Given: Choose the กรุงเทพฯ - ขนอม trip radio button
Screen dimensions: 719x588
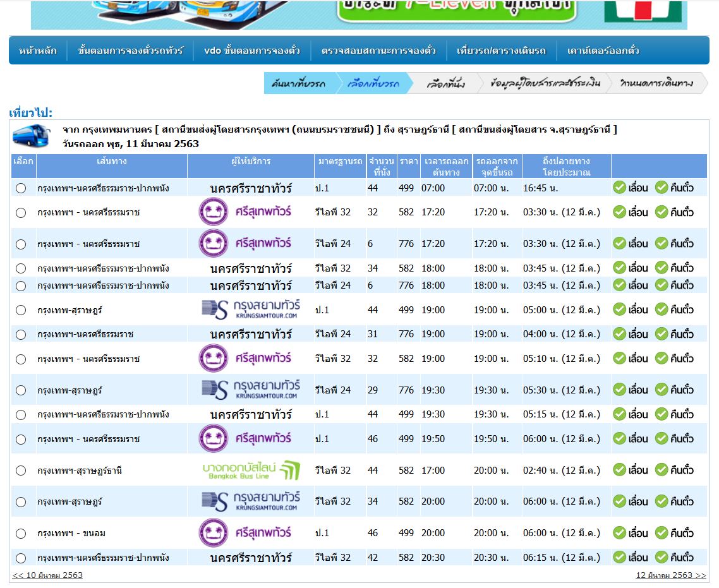Looking at the screenshot, I should click(21, 534).
